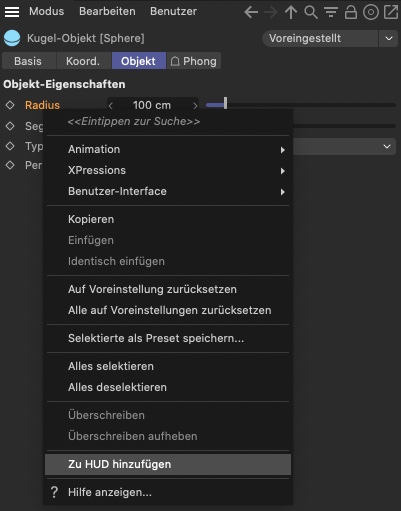Click the Radius slider handle

coord(226,103)
